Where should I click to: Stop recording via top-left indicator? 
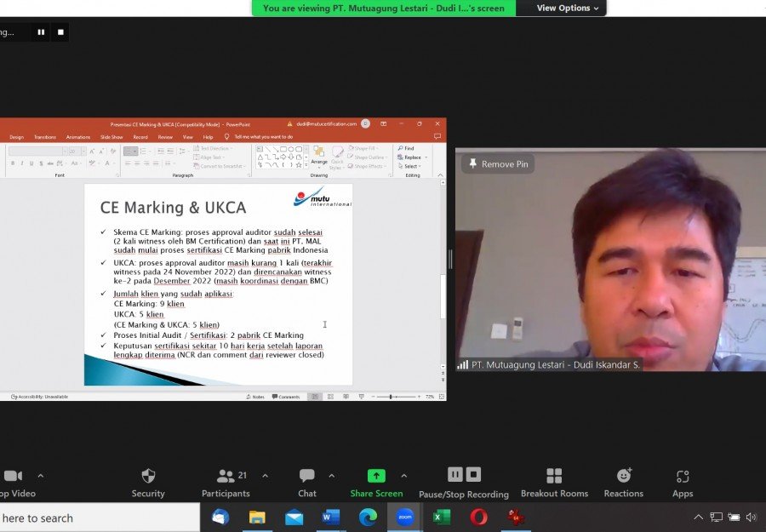point(60,32)
